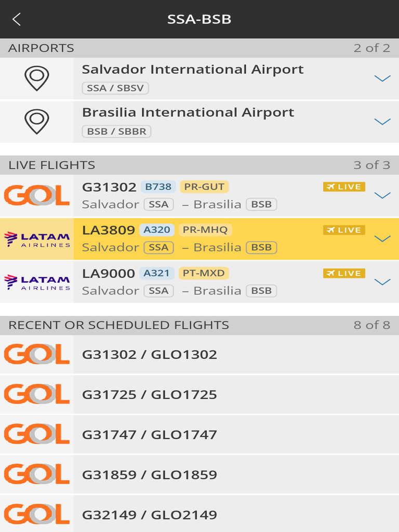Open scheduled flight G31859 / GLO1859
The width and height of the screenshot is (399, 532).
click(199, 474)
